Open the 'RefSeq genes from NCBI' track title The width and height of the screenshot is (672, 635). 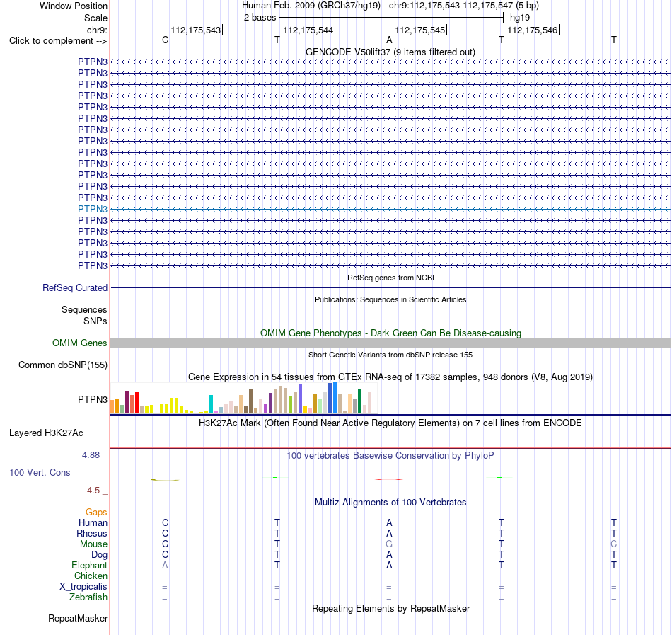tap(390, 278)
